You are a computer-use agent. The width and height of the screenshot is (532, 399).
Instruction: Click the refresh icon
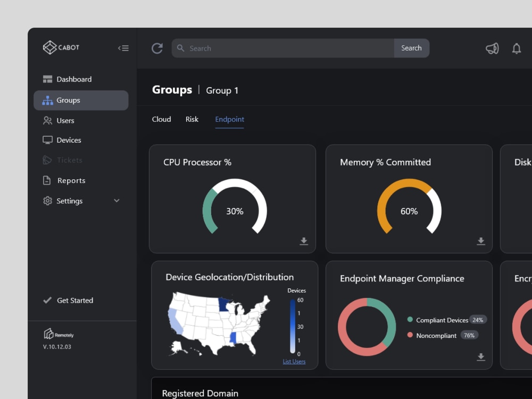[x=157, y=48]
